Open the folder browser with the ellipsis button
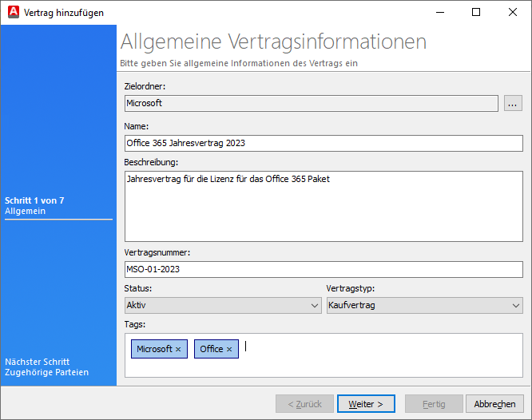This screenshot has height=420, width=532. click(x=513, y=103)
